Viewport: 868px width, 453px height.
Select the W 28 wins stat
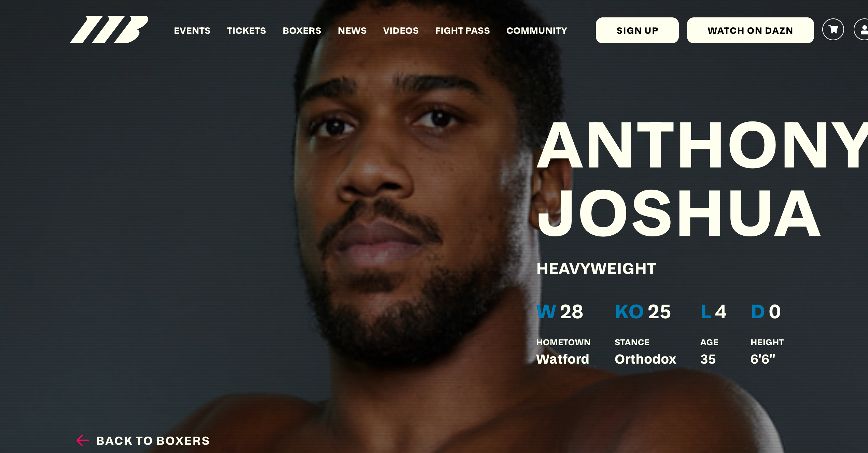[560, 311]
